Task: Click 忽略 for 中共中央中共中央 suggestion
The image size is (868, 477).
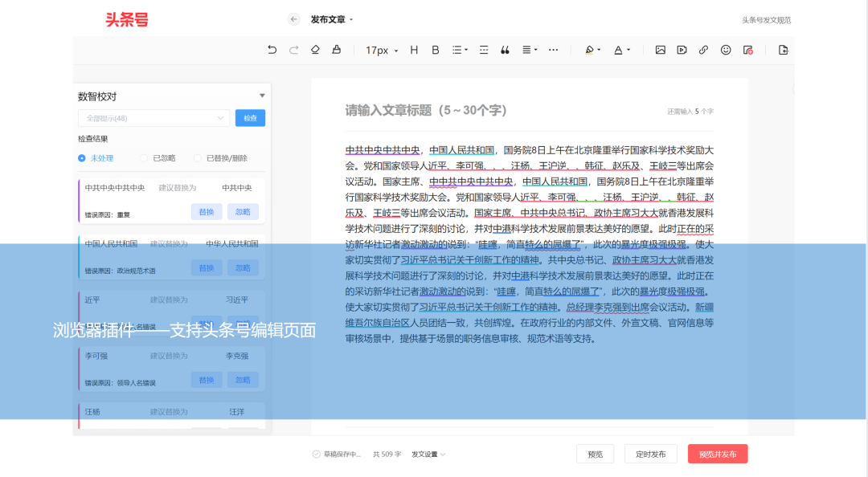Action: point(243,212)
